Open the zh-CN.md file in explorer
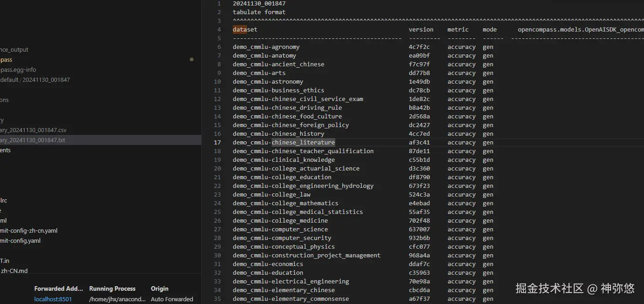Screen dimensions: 644x304 [x=14, y=271]
